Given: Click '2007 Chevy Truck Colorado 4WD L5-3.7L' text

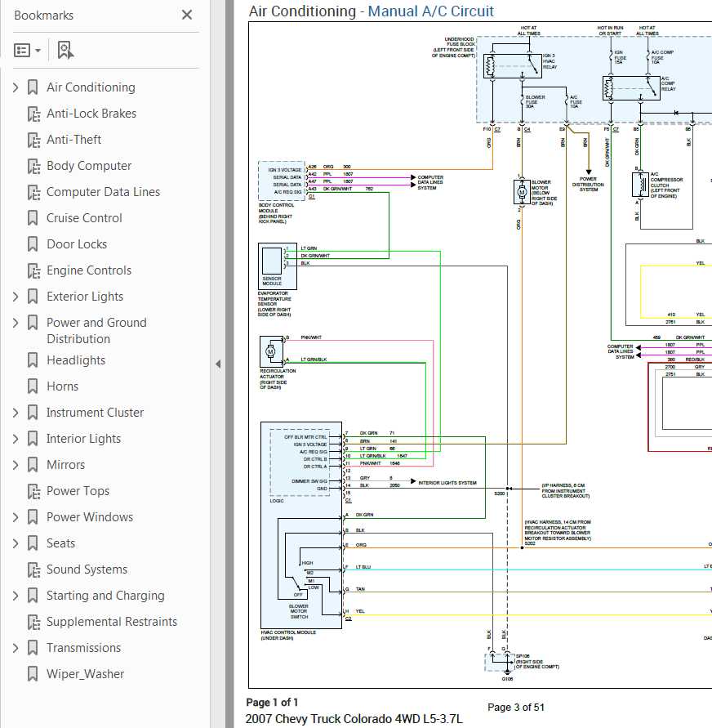Looking at the screenshot, I should click(354, 719).
